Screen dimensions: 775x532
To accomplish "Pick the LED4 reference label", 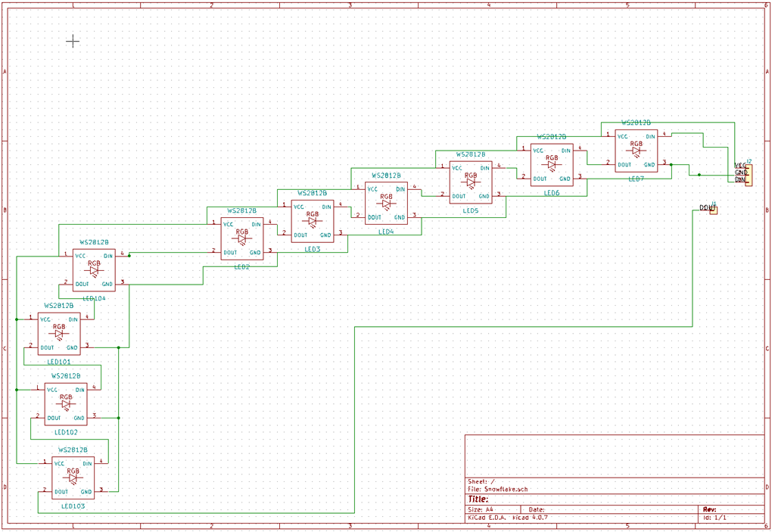I will point(386,232).
